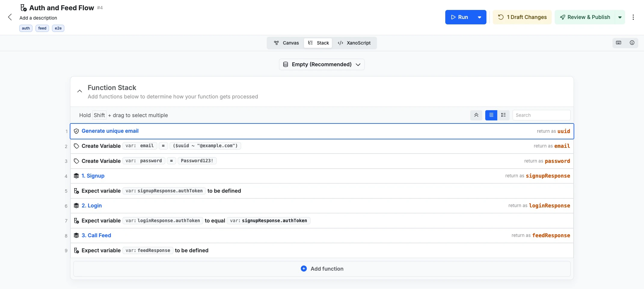Image resolution: width=644 pixels, height=289 pixels.
Task: Click the stack icon for 2. Login
Action: pyautogui.click(x=76, y=206)
